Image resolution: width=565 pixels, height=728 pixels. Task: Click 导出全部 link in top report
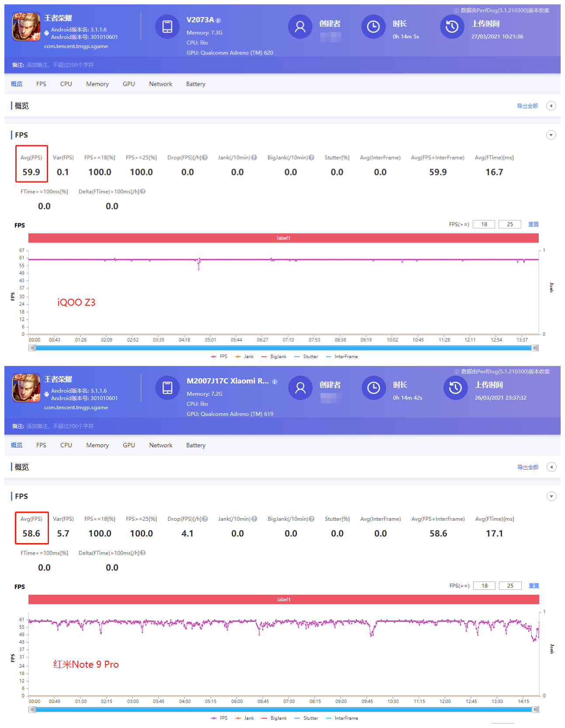click(x=527, y=106)
